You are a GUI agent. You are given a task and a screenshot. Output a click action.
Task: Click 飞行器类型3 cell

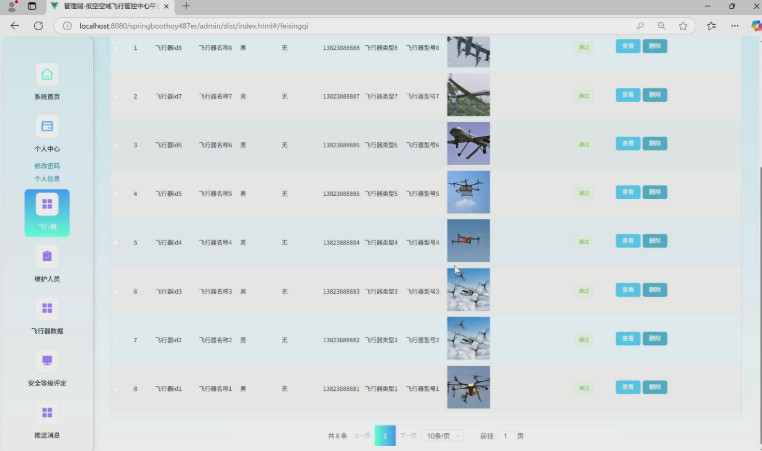coord(381,291)
